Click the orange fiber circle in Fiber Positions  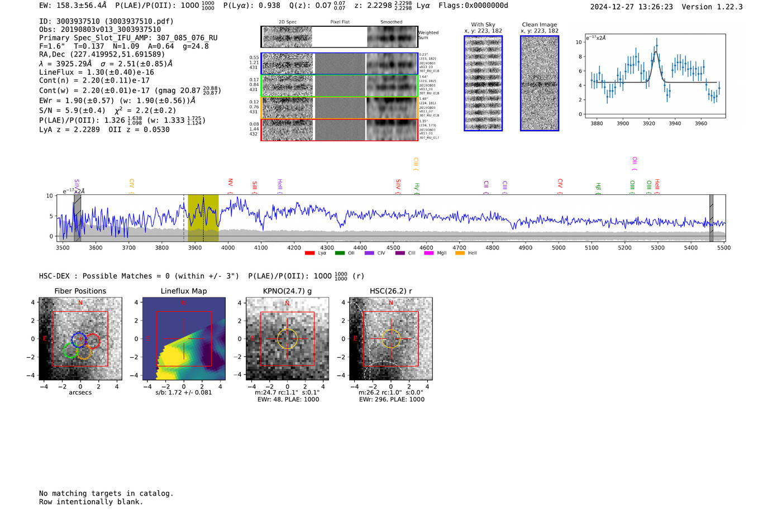pos(84,351)
